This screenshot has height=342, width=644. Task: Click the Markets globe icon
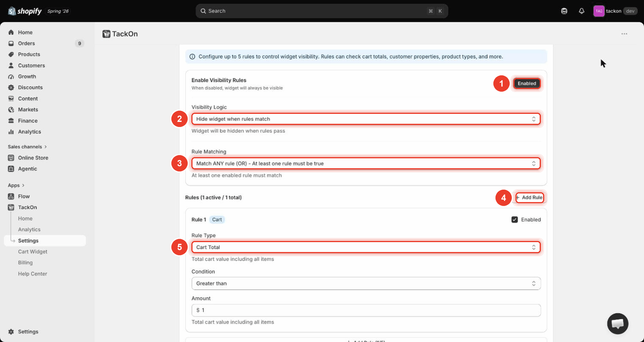point(11,110)
